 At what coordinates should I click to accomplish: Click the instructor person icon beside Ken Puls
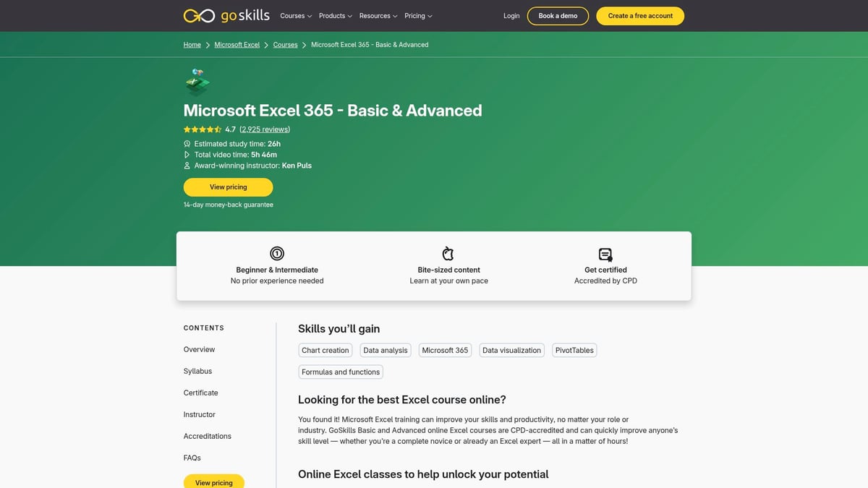click(187, 165)
